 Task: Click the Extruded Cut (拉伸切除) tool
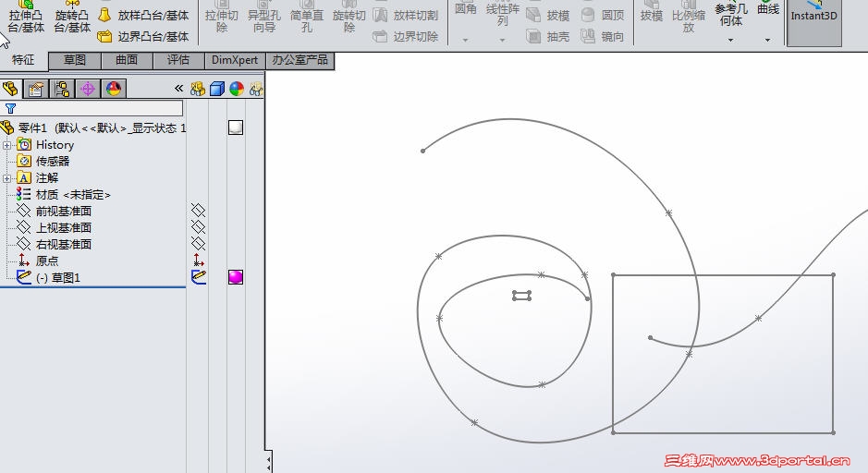(222, 17)
